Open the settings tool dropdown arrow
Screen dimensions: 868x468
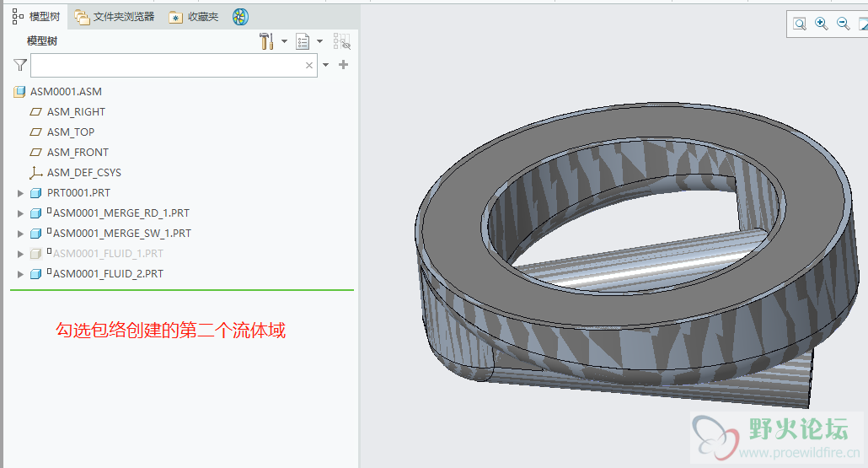(x=284, y=41)
